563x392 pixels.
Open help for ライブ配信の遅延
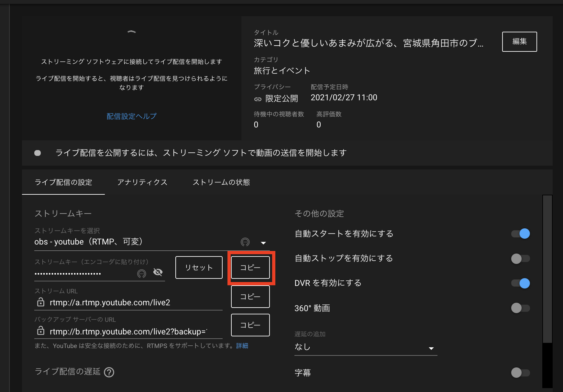pos(109,372)
